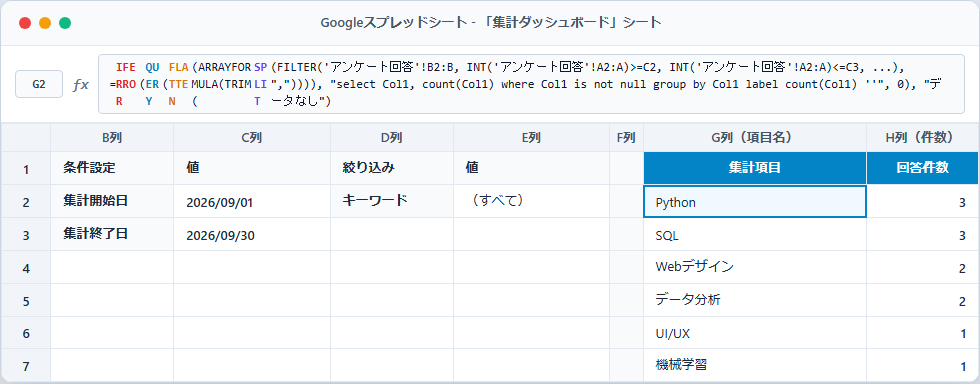Image resolution: width=980 pixels, height=384 pixels.
Task: Select row header 1
Action: [26, 168]
